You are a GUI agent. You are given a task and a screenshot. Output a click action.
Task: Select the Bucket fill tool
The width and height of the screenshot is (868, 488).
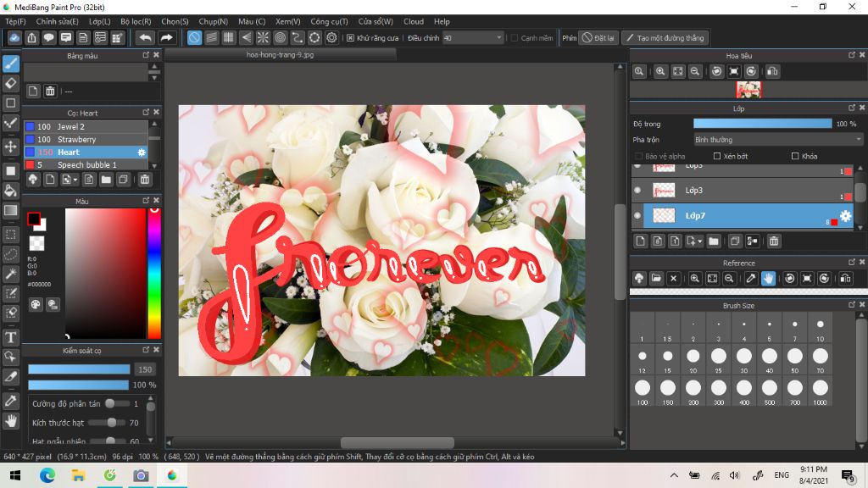[x=11, y=191]
